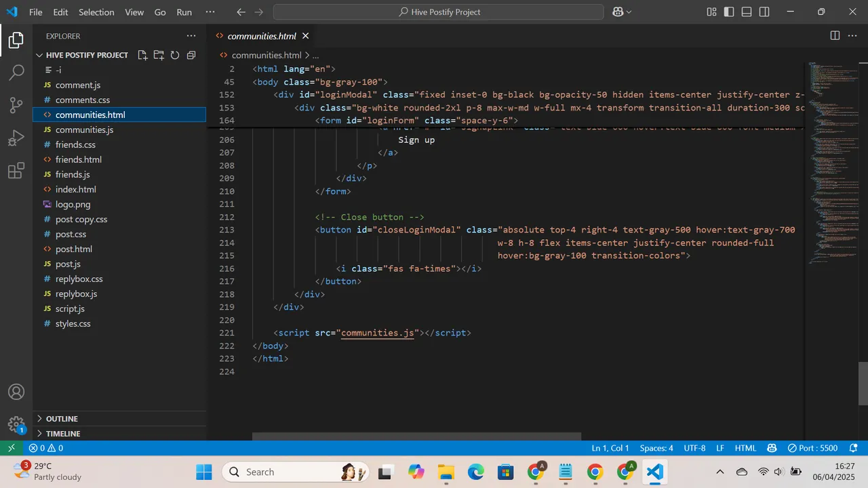Image resolution: width=868 pixels, height=488 pixels.
Task: Open the Edit menu
Action: click(x=60, y=12)
